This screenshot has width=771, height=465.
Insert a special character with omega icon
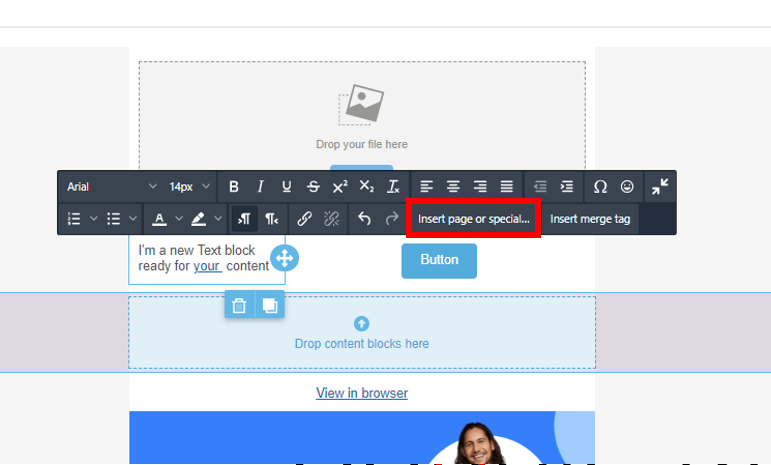coord(600,187)
